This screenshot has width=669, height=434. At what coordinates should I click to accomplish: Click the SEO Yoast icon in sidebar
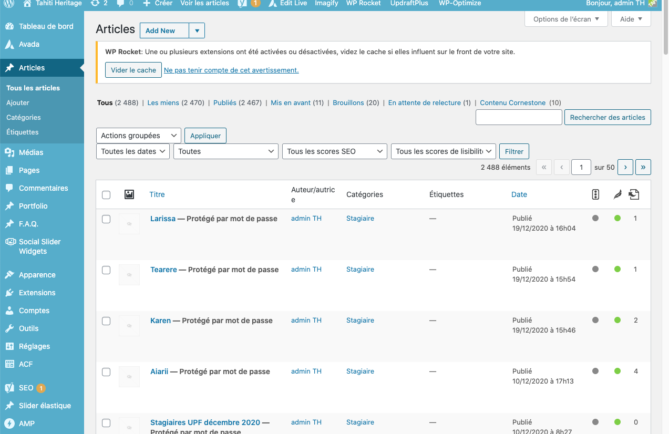(x=9, y=388)
